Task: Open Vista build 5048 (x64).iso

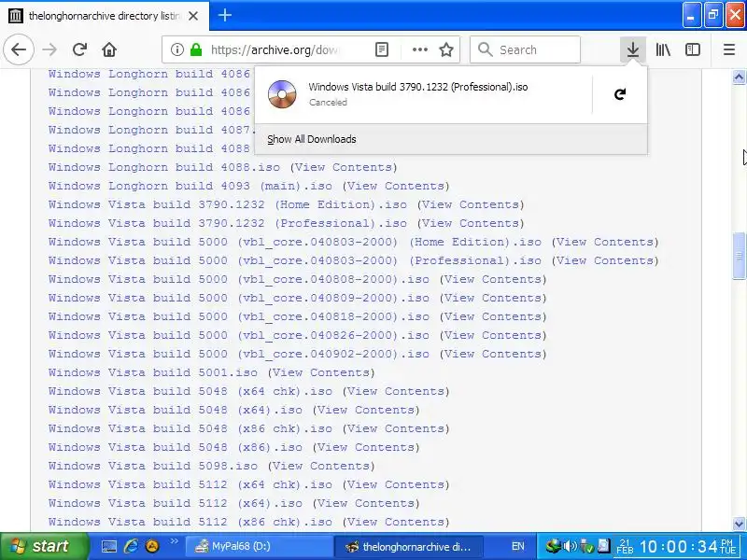Action: click(x=176, y=410)
